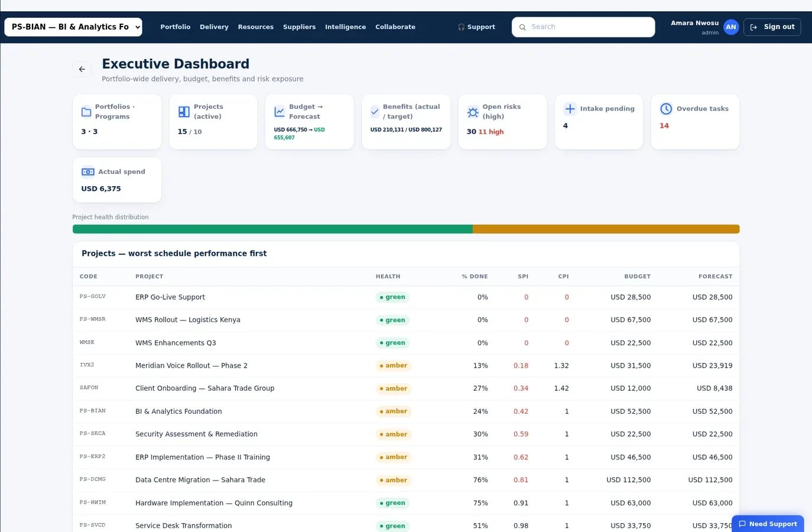Click the chat icon in Need Support

click(x=742, y=524)
